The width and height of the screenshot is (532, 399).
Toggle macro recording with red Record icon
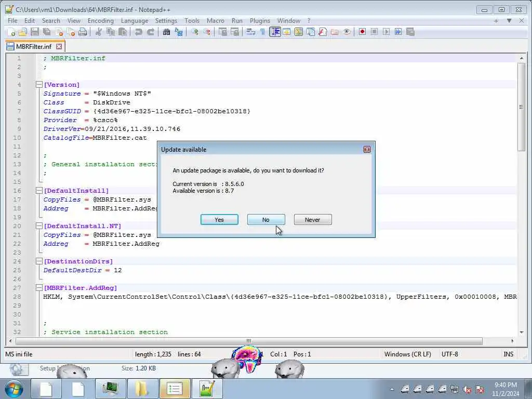362,32
